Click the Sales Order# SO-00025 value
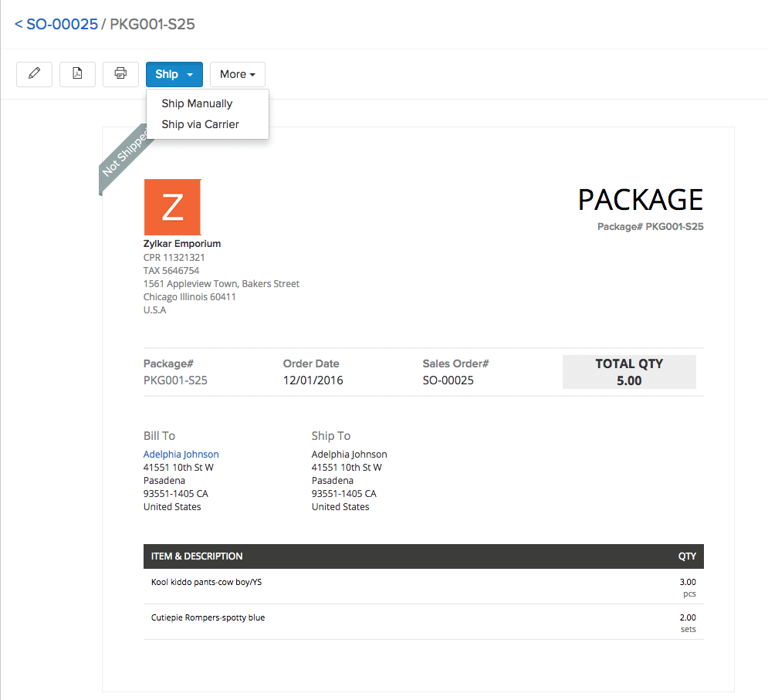Screen dimensions: 768x700 pos(448,380)
